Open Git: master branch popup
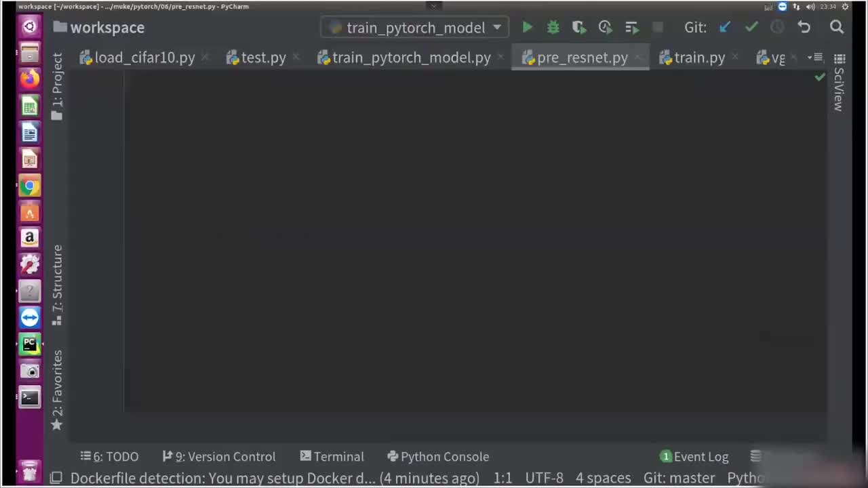This screenshot has height=488, width=868. pyautogui.click(x=679, y=478)
